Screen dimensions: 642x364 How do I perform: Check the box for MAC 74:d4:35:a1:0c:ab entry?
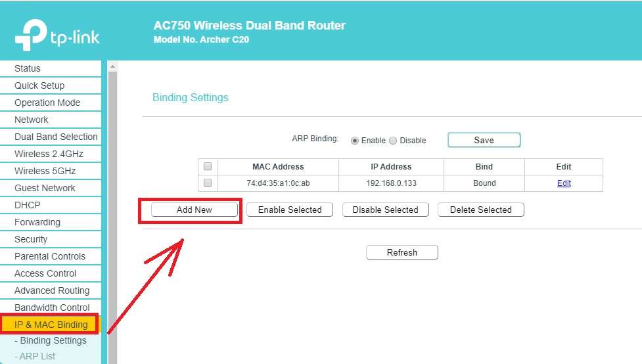pos(208,183)
